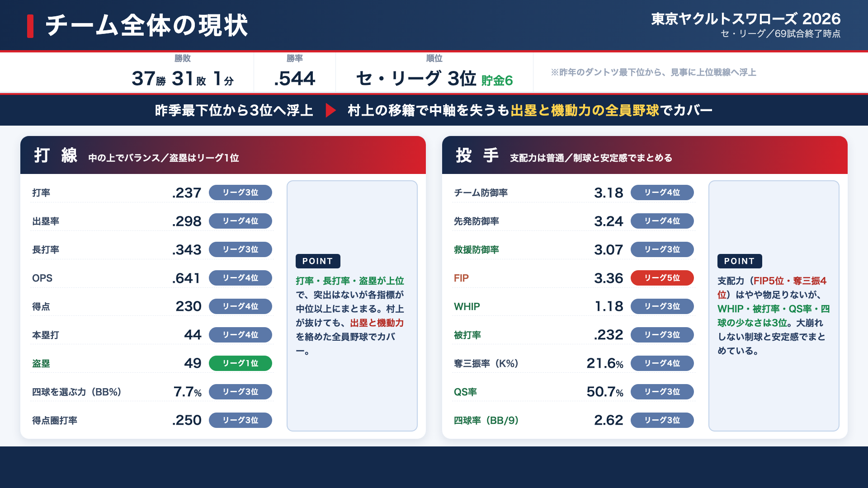Click the QS率 value 50.7%

tap(605, 392)
